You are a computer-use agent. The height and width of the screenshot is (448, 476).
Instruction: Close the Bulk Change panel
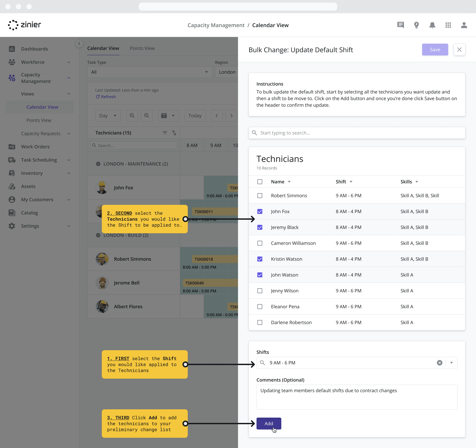(x=459, y=50)
